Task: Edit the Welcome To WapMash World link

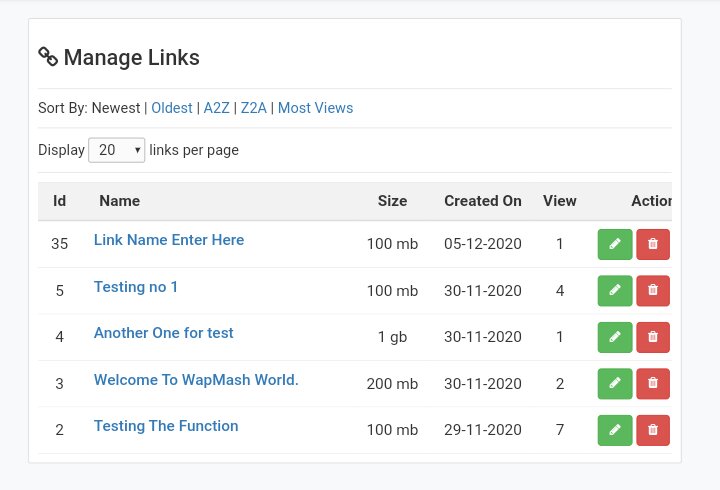Action: [615, 383]
